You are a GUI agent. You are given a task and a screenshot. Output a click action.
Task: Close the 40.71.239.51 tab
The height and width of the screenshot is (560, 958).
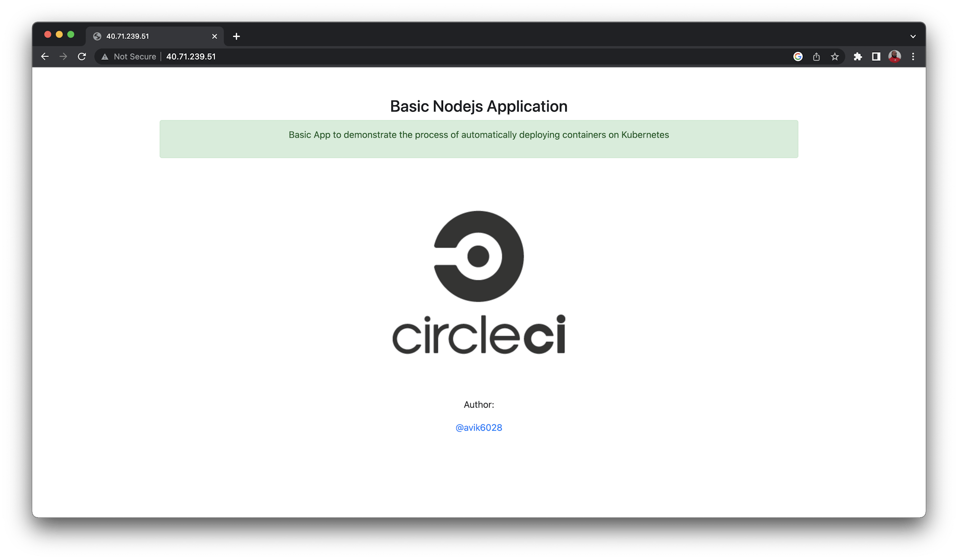pos(214,36)
